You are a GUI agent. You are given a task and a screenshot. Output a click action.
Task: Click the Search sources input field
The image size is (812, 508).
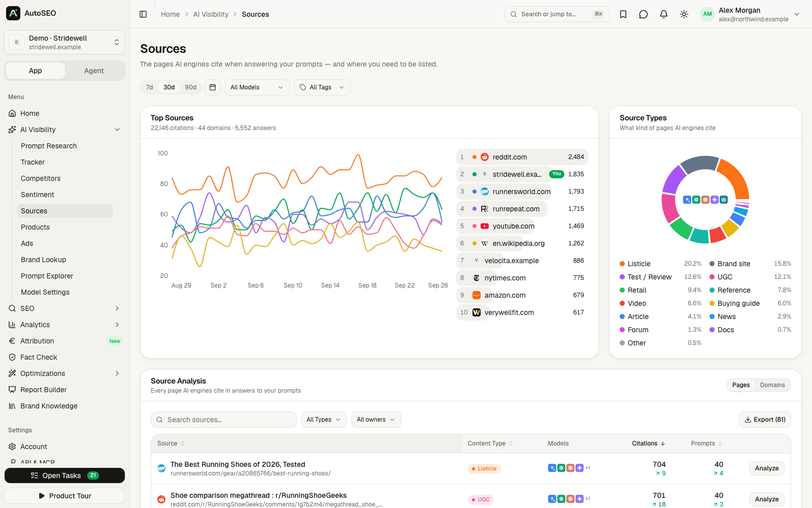coord(224,420)
